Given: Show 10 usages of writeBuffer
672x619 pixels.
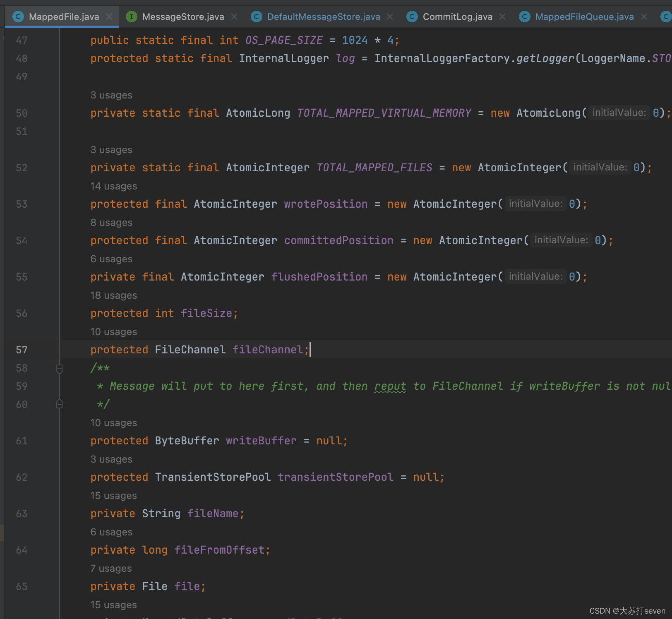Looking at the screenshot, I should click(114, 423).
